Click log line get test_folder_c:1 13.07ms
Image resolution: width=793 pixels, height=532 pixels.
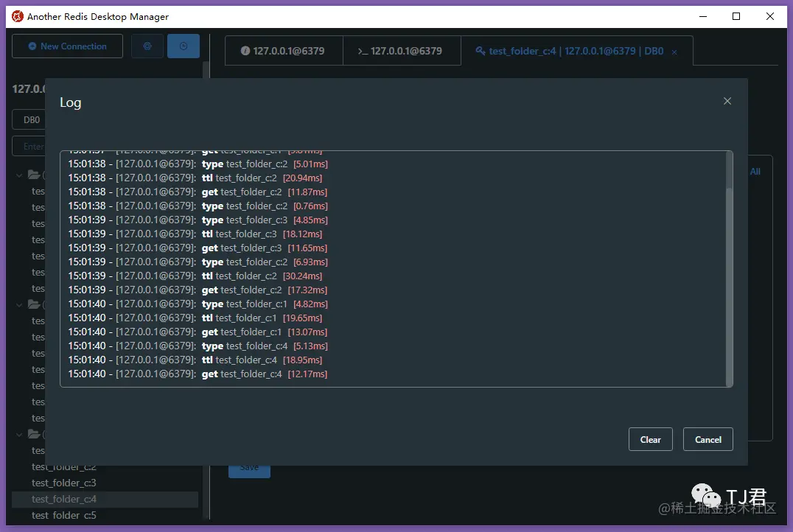point(198,332)
